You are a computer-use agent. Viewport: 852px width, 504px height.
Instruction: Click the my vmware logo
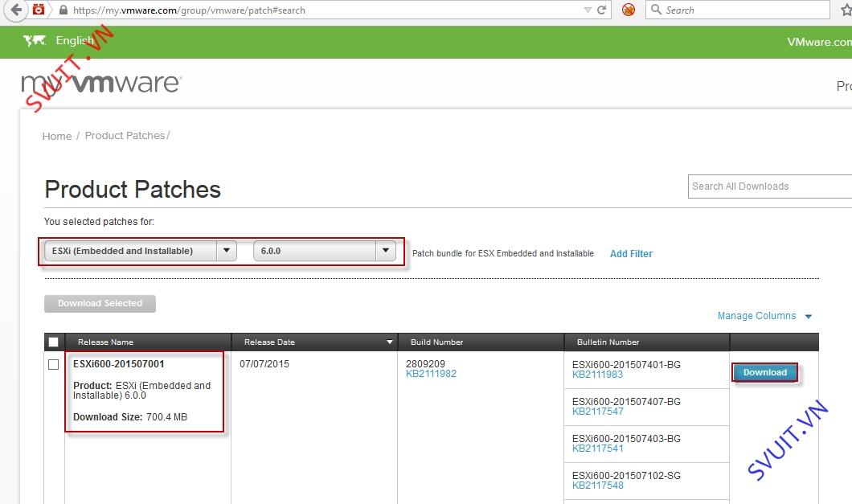coord(101,83)
